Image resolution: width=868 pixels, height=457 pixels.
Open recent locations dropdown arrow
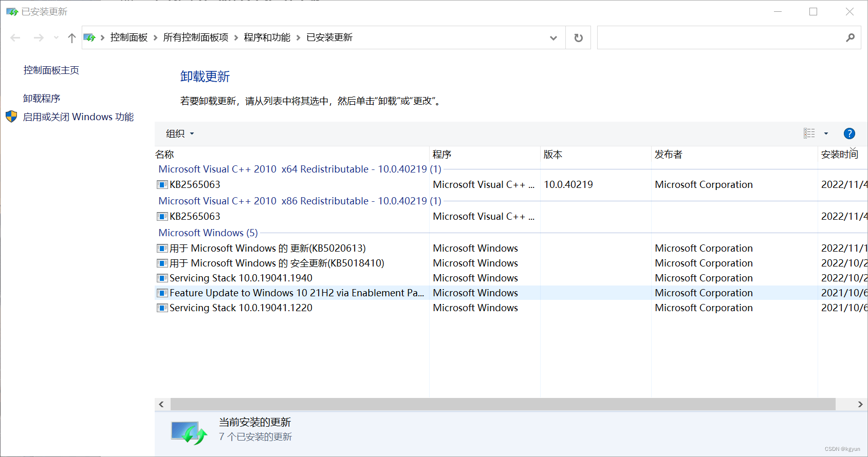56,37
